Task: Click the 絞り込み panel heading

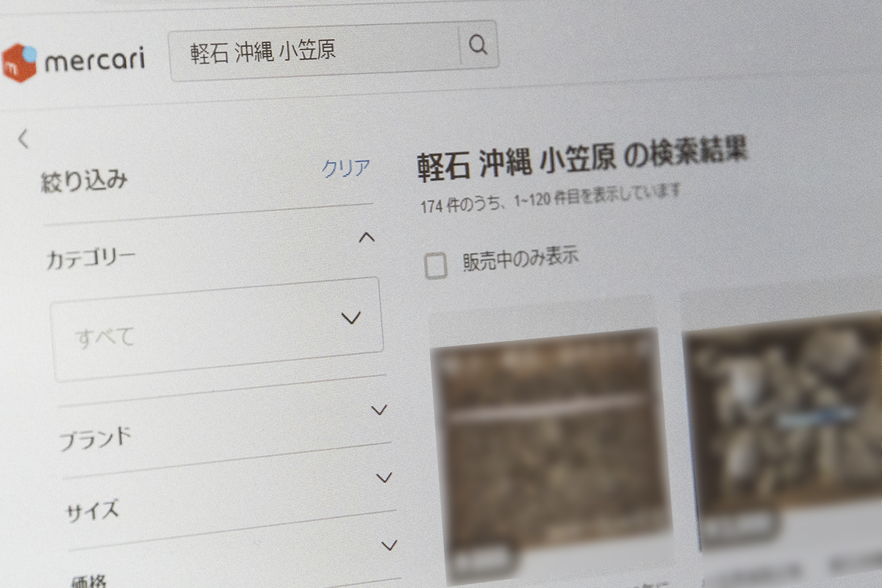Action: click(x=85, y=180)
